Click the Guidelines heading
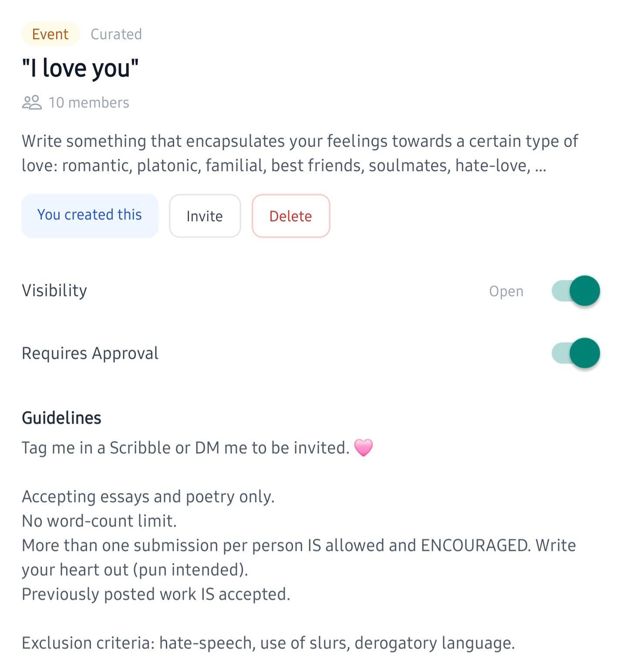This screenshot has height=672, width=627. click(x=61, y=418)
